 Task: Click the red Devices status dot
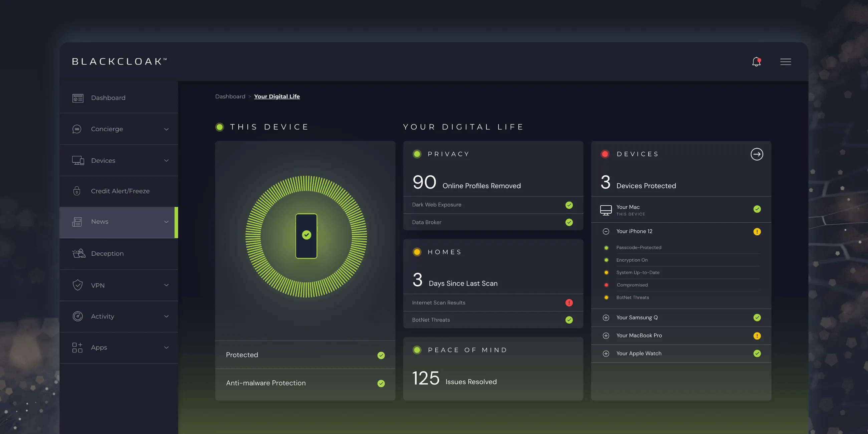[x=605, y=154]
